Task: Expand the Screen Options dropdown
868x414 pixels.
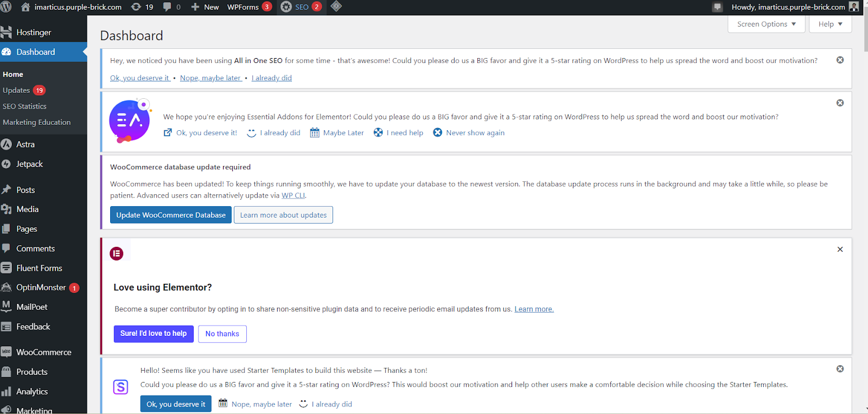Action: [x=767, y=24]
